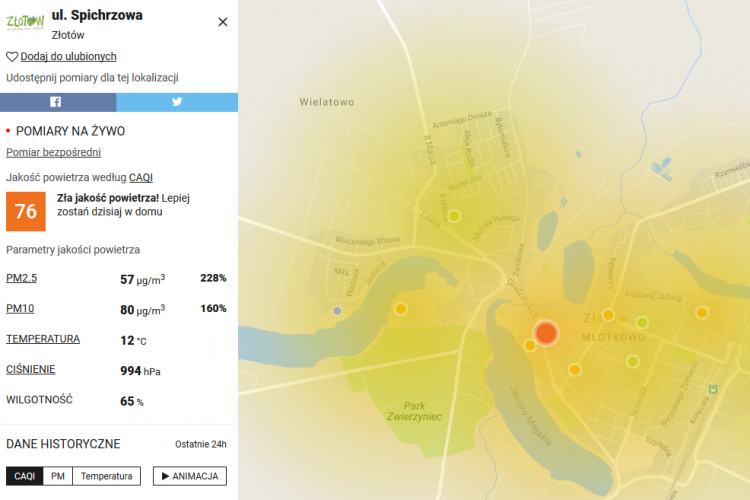Open the Pomiar bezpośredni link
The height and width of the screenshot is (500, 750).
[54, 152]
